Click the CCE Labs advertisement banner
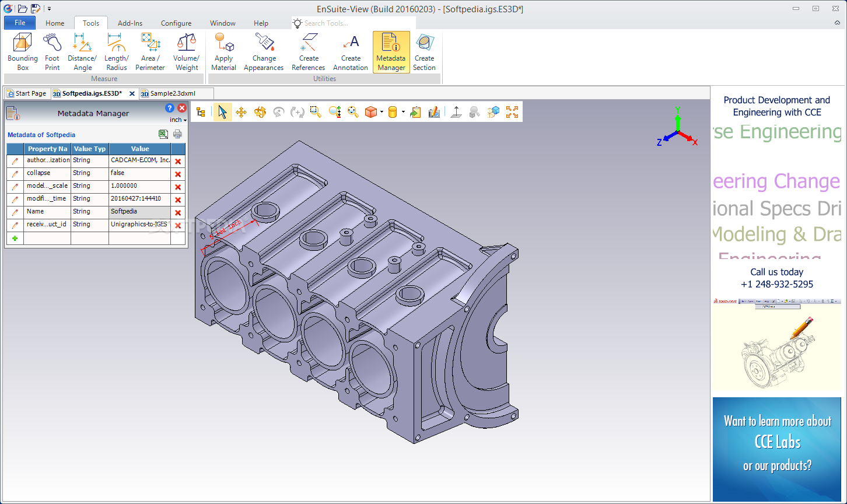Image resolution: width=847 pixels, height=504 pixels. 777,449
